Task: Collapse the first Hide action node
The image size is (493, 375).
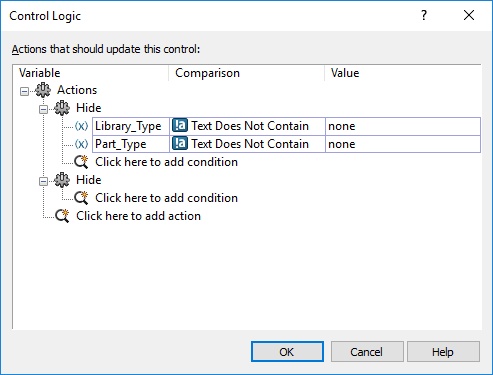Action: (43, 109)
